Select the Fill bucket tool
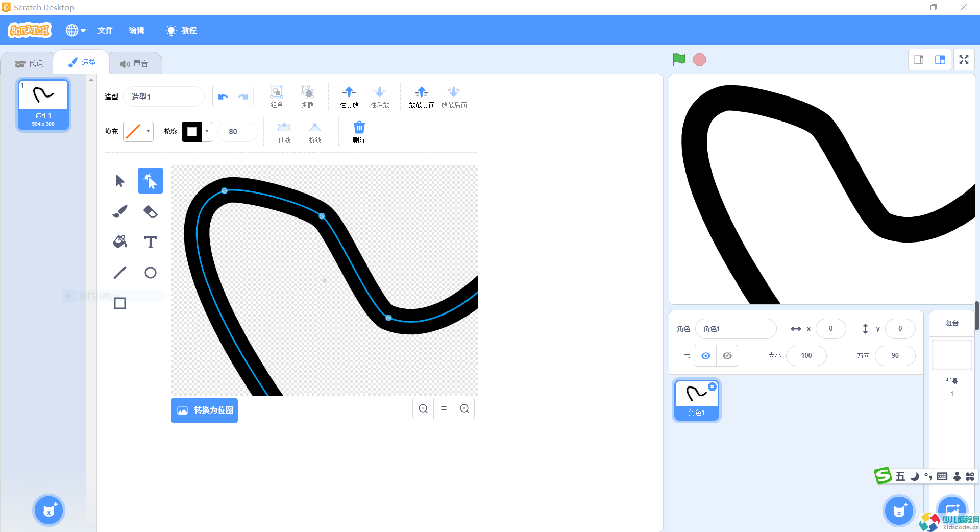 pyautogui.click(x=120, y=242)
